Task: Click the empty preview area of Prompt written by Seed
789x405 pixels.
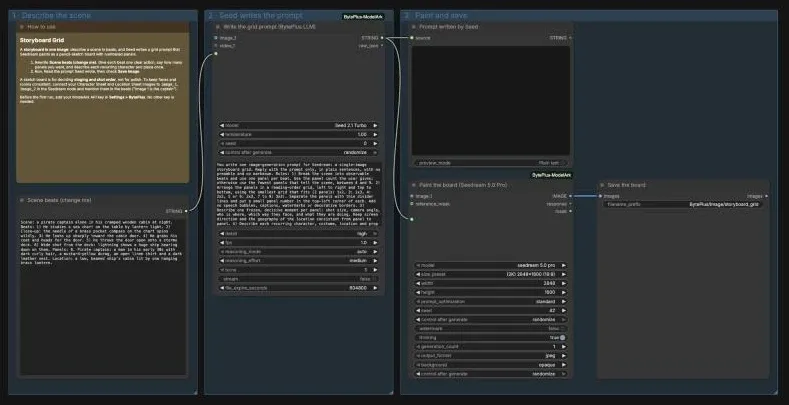Action: click(x=491, y=101)
